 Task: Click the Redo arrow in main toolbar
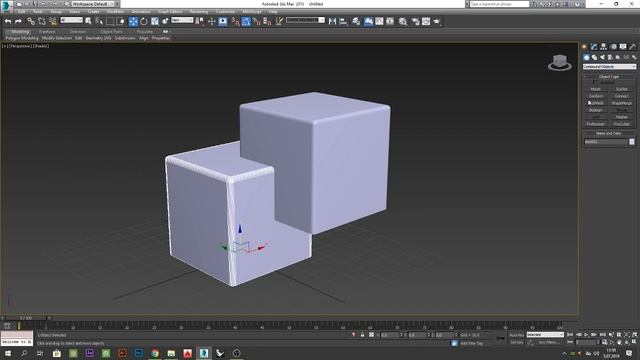[18, 21]
